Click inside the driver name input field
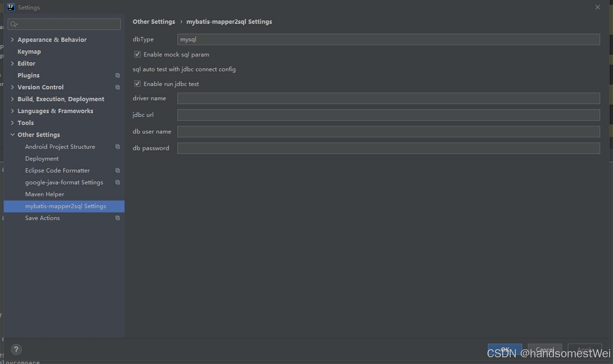 tap(333, 98)
